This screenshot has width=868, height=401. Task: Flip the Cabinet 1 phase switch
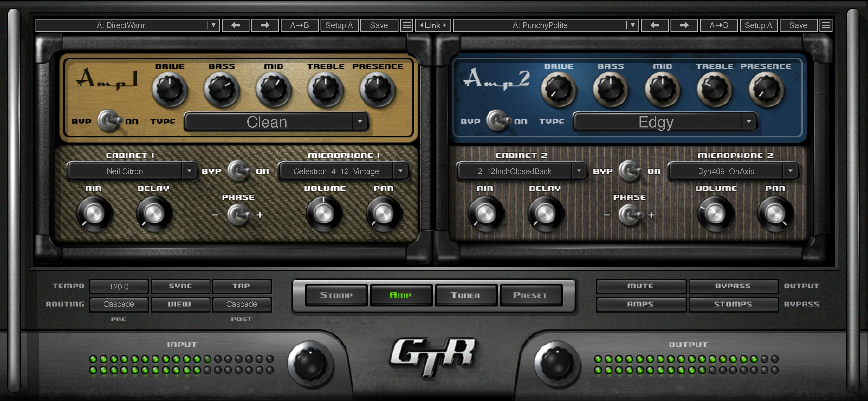pyautogui.click(x=238, y=215)
